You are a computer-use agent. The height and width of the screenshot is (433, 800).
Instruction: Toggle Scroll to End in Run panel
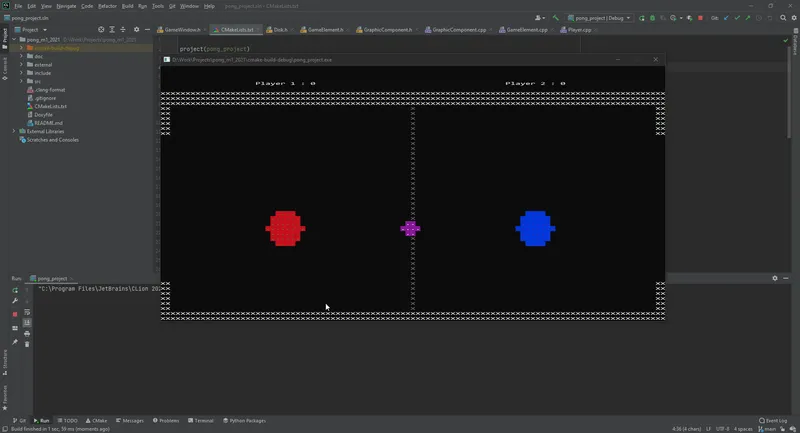pyautogui.click(x=27, y=323)
